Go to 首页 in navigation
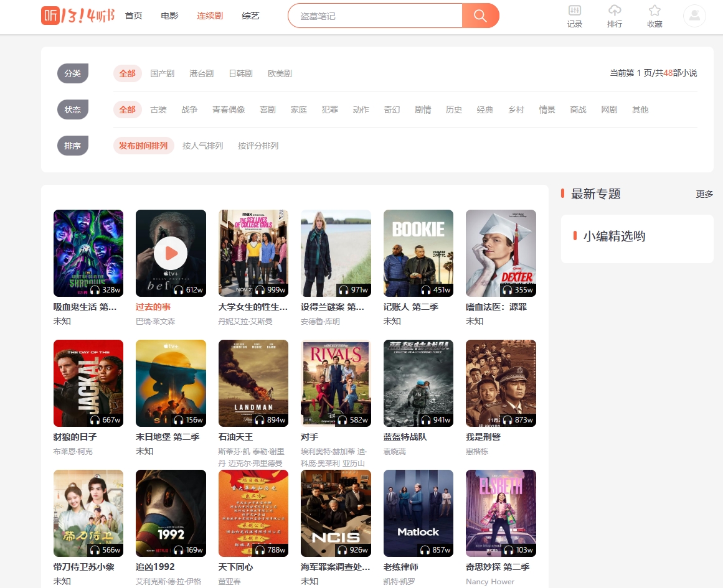 pos(134,16)
